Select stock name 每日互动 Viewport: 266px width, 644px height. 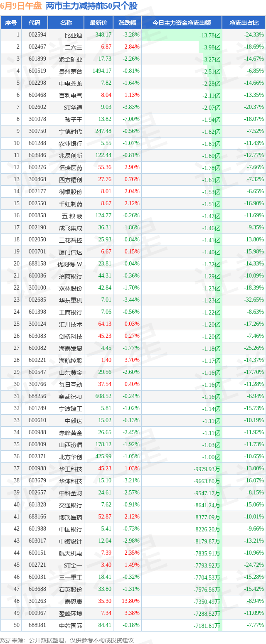(71, 384)
